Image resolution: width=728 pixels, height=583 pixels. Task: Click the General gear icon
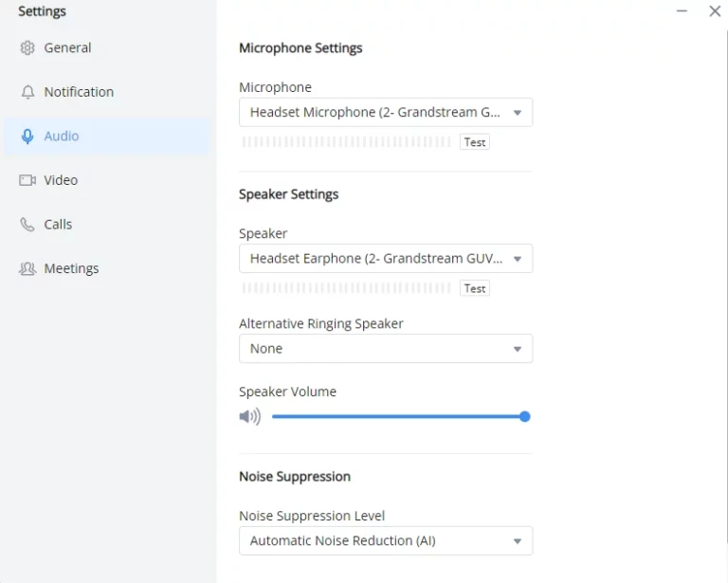click(27, 47)
